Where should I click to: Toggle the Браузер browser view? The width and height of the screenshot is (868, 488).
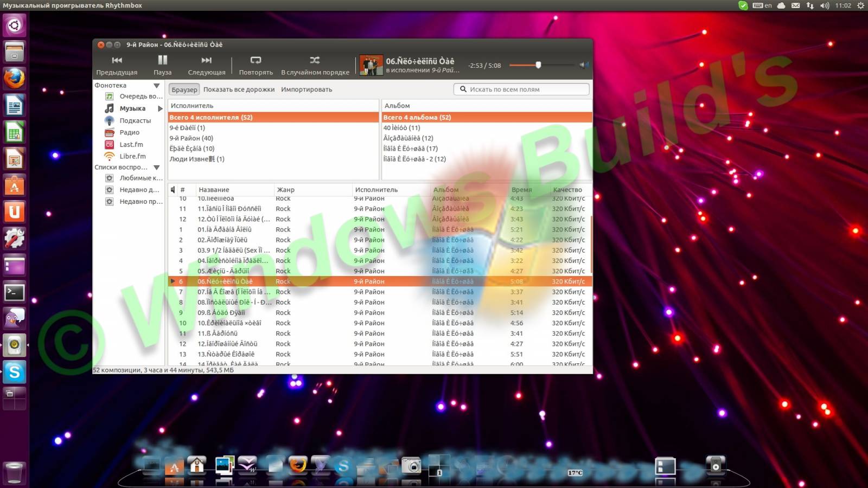pos(184,89)
